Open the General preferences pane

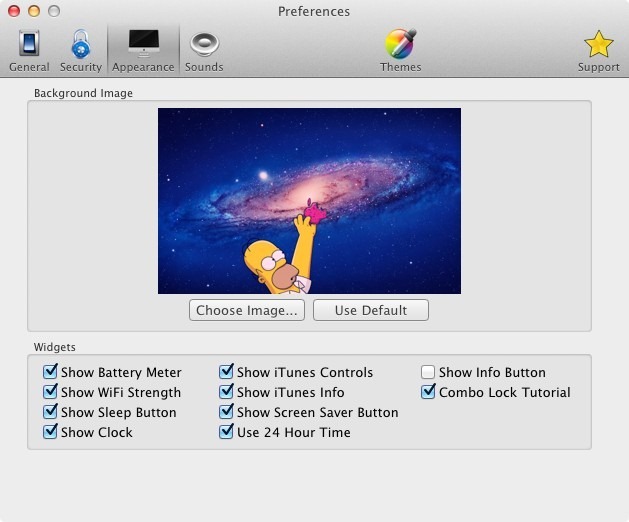(x=29, y=51)
